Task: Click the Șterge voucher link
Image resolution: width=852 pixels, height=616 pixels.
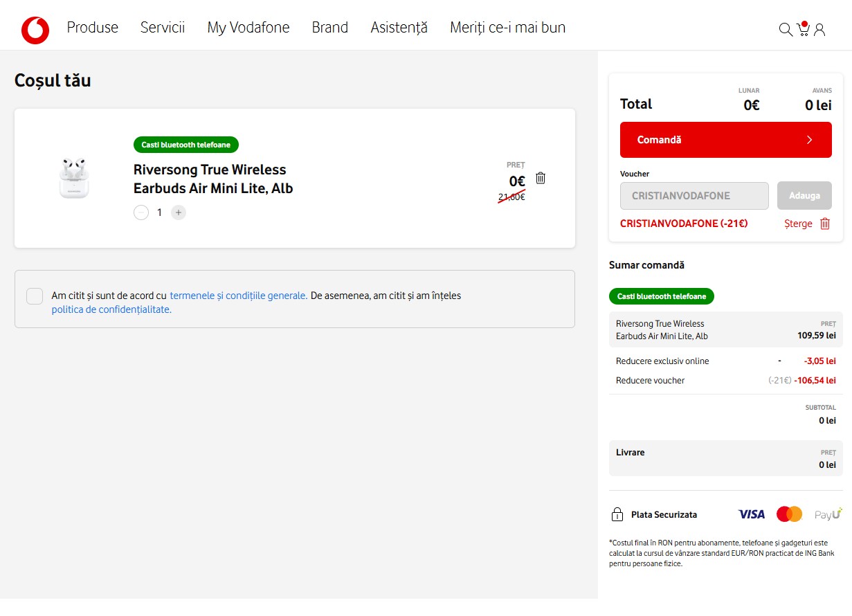Action: pyautogui.click(x=798, y=224)
